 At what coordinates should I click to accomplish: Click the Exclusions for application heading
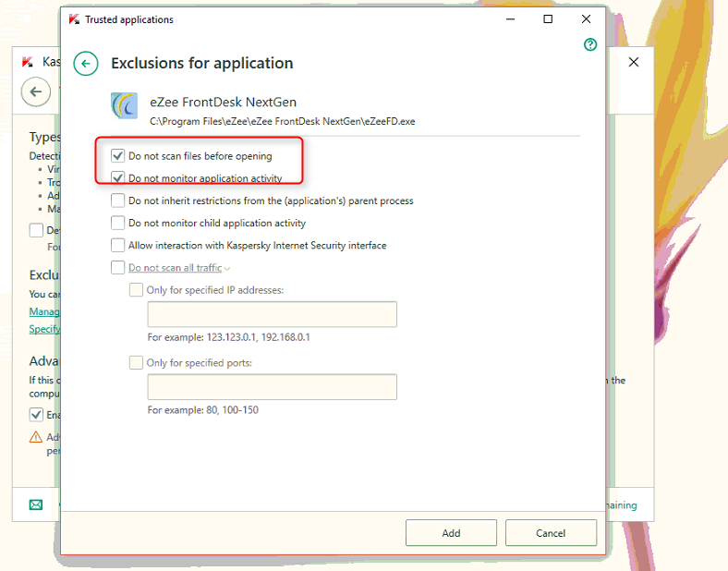pyautogui.click(x=202, y=63)
